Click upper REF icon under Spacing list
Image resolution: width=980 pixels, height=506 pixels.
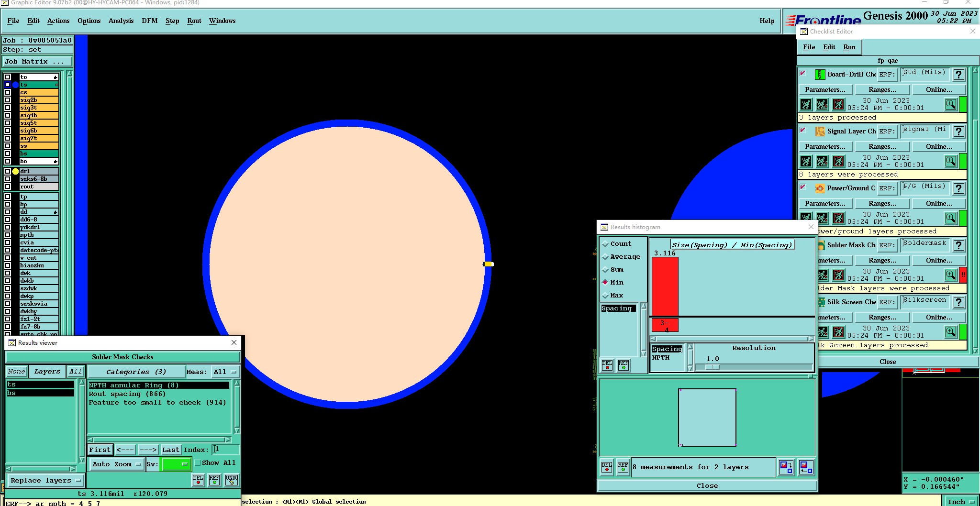tap(623, 365)
